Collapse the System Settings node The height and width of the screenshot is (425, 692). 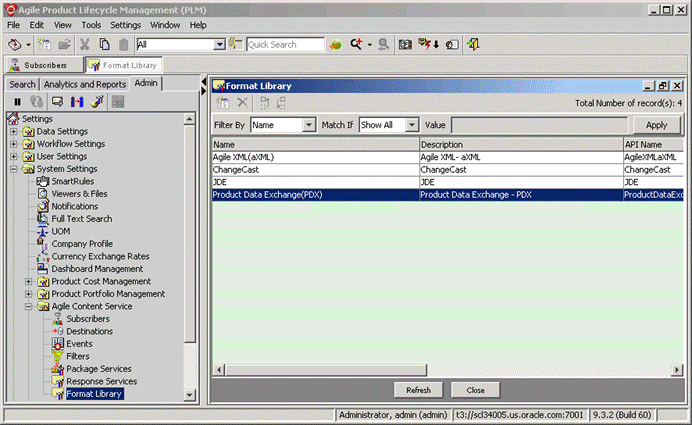[x=14, y=169]
